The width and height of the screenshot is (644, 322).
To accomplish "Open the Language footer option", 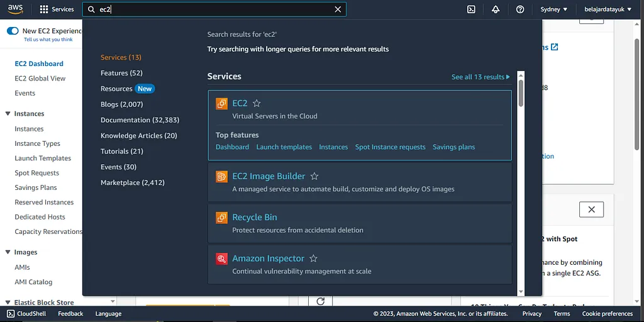I will [x=108, y=314].
